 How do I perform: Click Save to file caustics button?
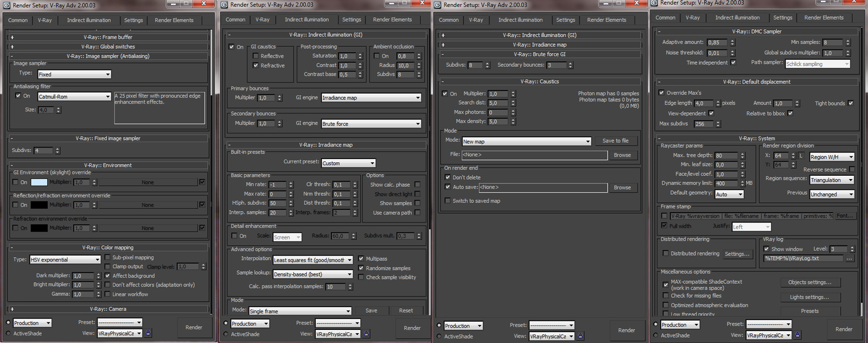coord(615,141)
